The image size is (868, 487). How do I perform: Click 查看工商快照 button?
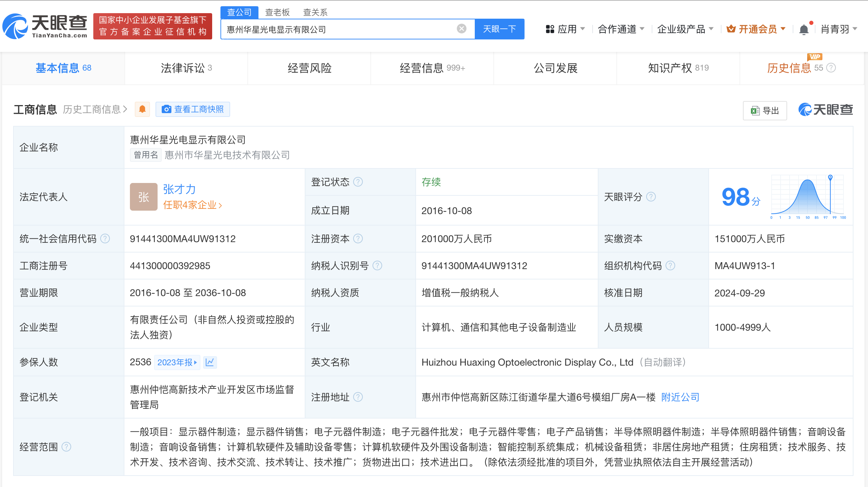[193, 109]
